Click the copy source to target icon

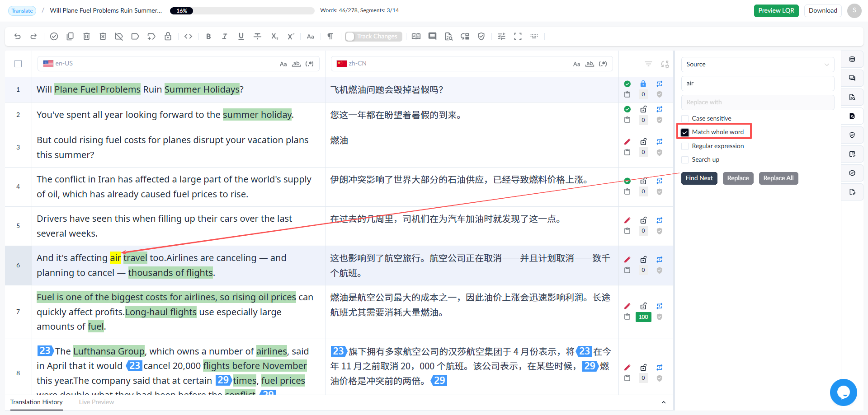click(x=70, y=37)
